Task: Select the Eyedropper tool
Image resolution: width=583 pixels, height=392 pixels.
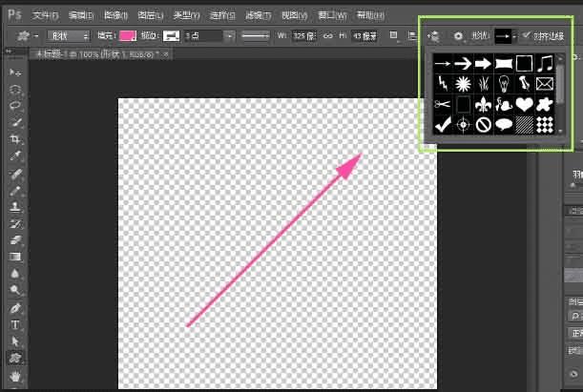Action: [x=15, y=156]
